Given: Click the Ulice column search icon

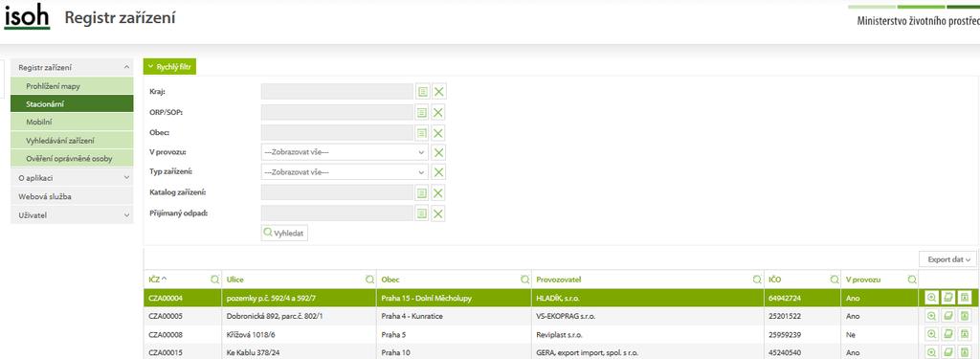Looking at the screenshot, I should pos(369,280).
